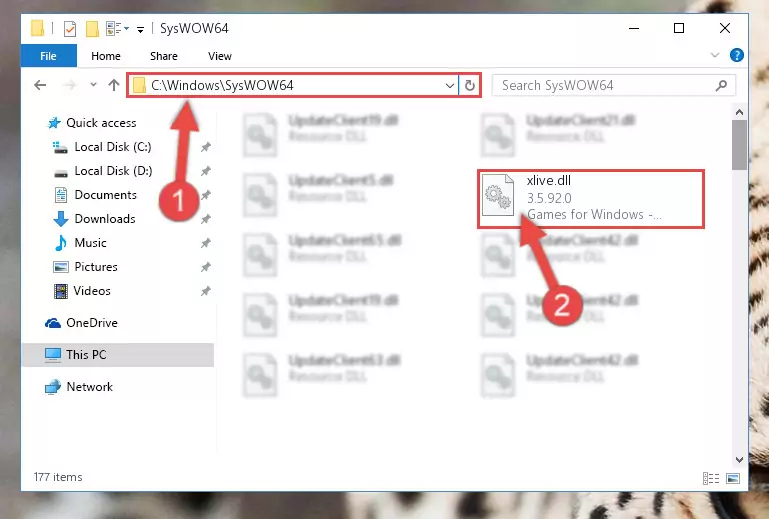Click the pin icon beside Downloads
The image size is (769, 519).
coord(206,219)
